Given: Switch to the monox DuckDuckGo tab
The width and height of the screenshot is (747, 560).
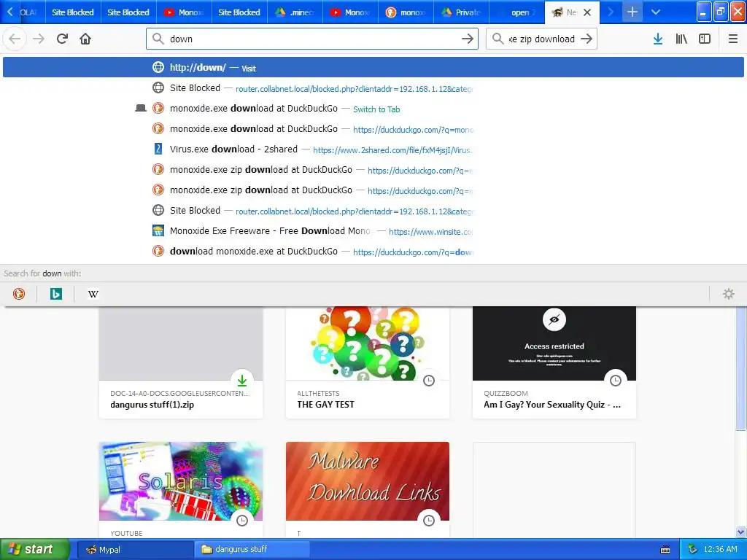Looking at the screenshot, I should 406,12.
